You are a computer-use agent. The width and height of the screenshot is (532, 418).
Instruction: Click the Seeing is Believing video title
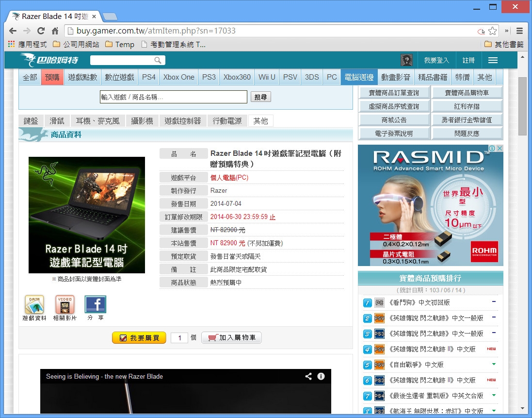(x=104, y=376)
